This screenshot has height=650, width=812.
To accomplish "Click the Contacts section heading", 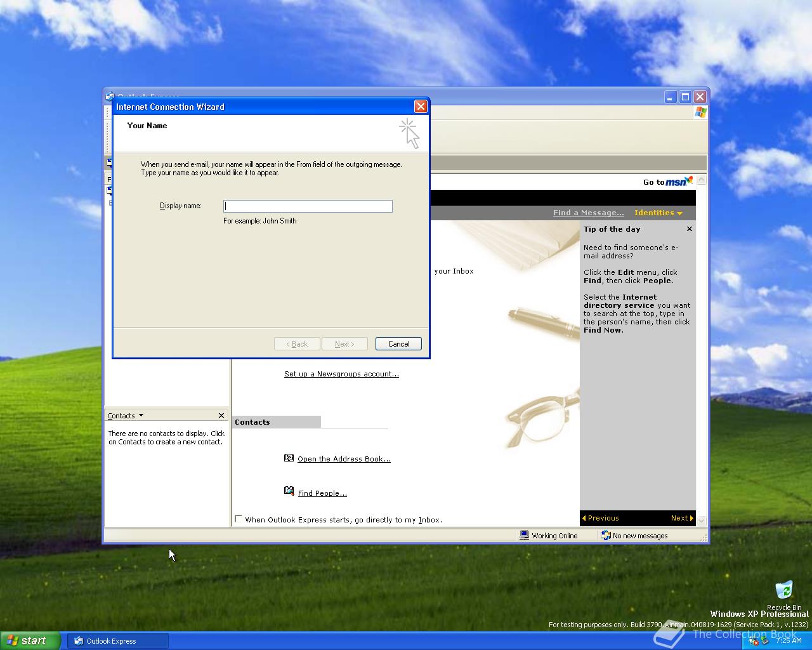I will click(252, 422).
